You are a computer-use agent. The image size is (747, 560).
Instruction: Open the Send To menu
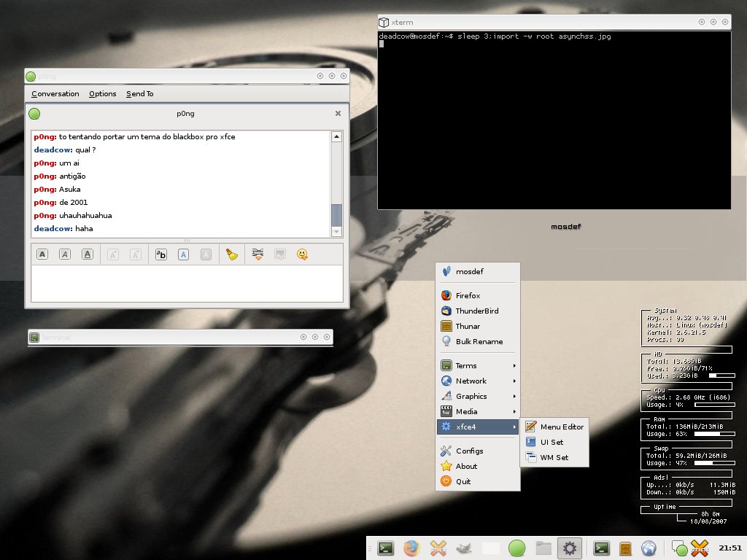pos(139,94)
